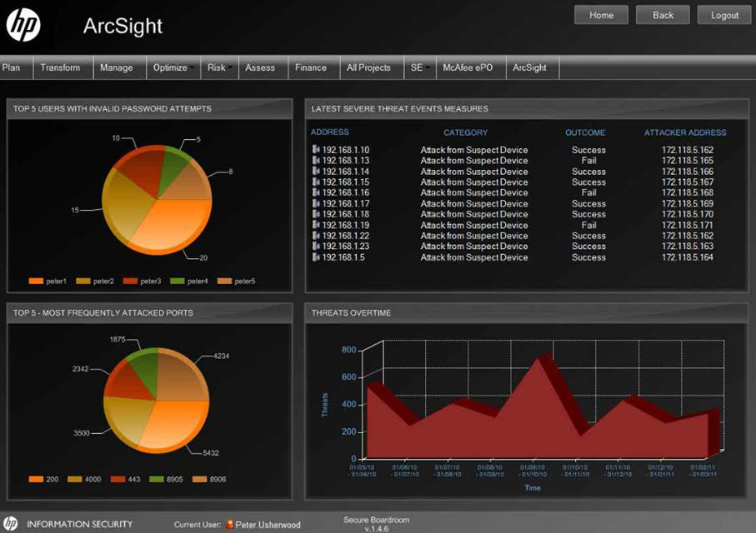Viewport: 756px width, 533px height.
Task: Click the device icon next to 192.168.1.14
Action: point(316,171)
